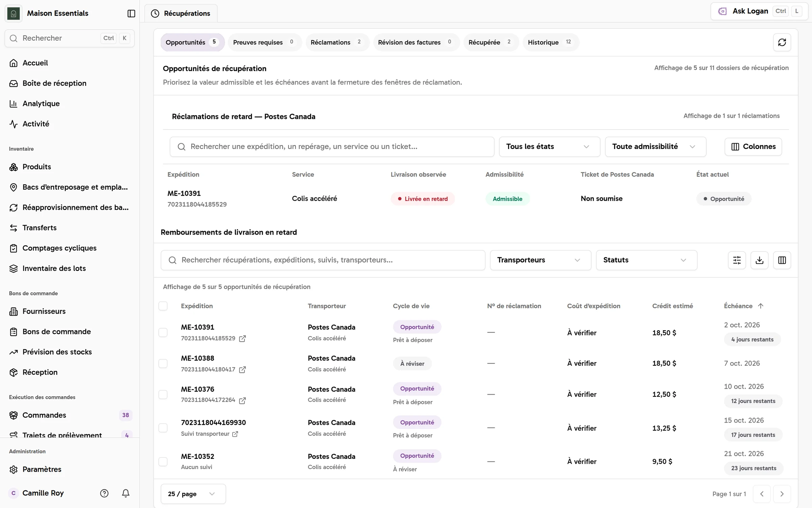The image size is (812, 508).
Task: Click the Ask Logan assistant icon
Action: pos(722,11)
